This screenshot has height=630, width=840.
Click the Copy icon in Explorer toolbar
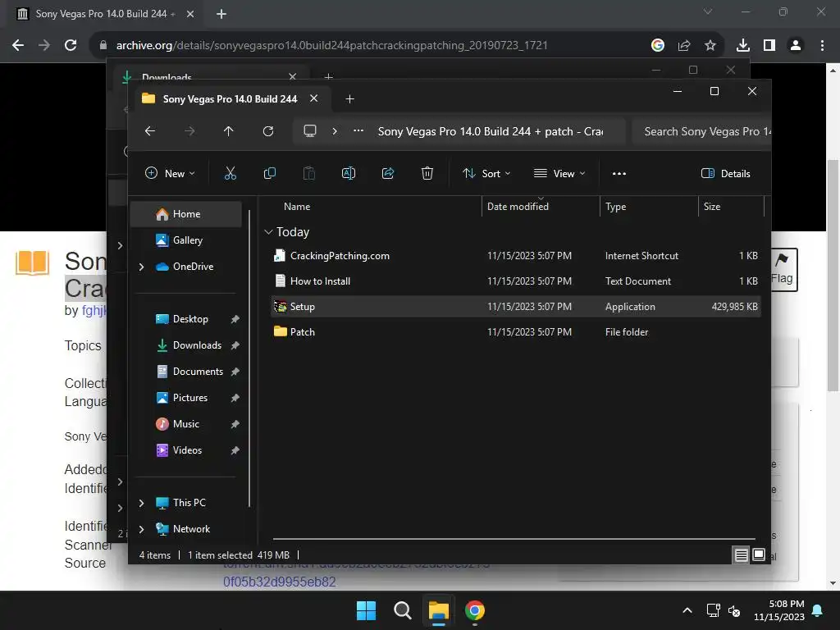coord(269,173)
